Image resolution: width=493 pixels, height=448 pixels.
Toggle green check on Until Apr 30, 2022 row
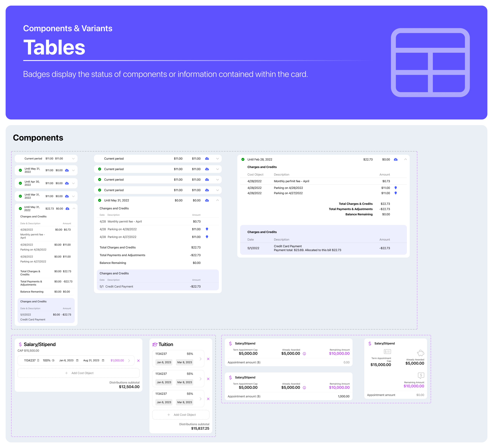coord(20,183)
